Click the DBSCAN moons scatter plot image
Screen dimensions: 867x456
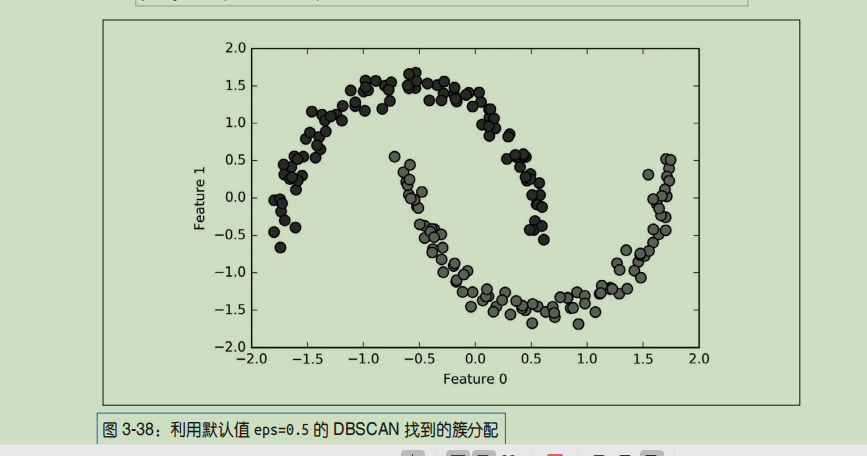[x=451, y=213]
